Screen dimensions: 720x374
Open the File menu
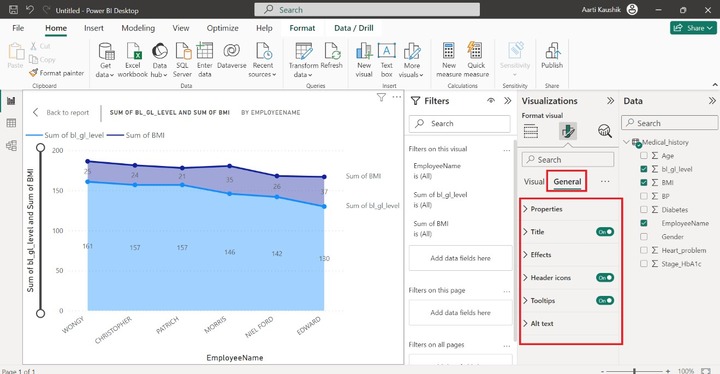point(18,28)
